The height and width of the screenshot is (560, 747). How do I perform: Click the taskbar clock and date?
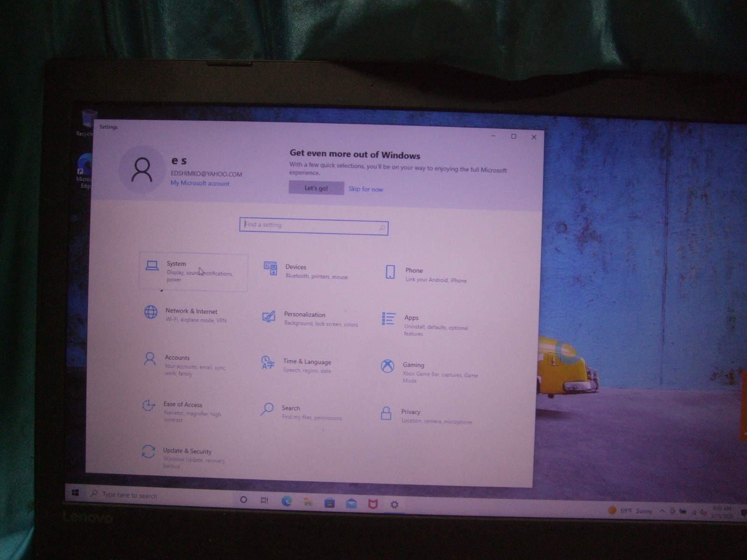click(x=722, y=512)
